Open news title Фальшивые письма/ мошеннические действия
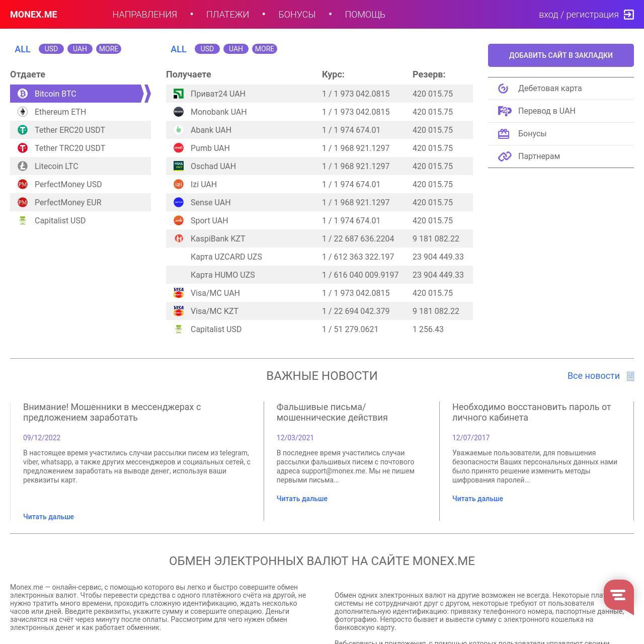This screenshot has height=644, width=644. (x=332, y=412)
